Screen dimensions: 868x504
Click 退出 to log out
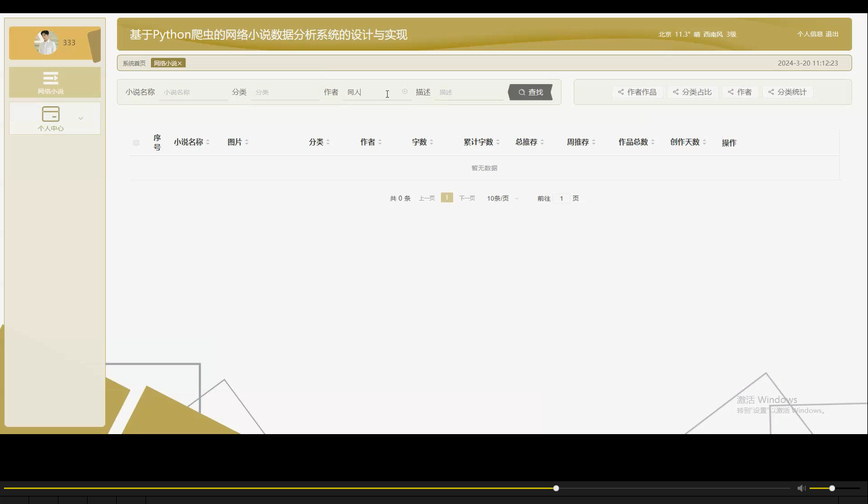[832, 34]
